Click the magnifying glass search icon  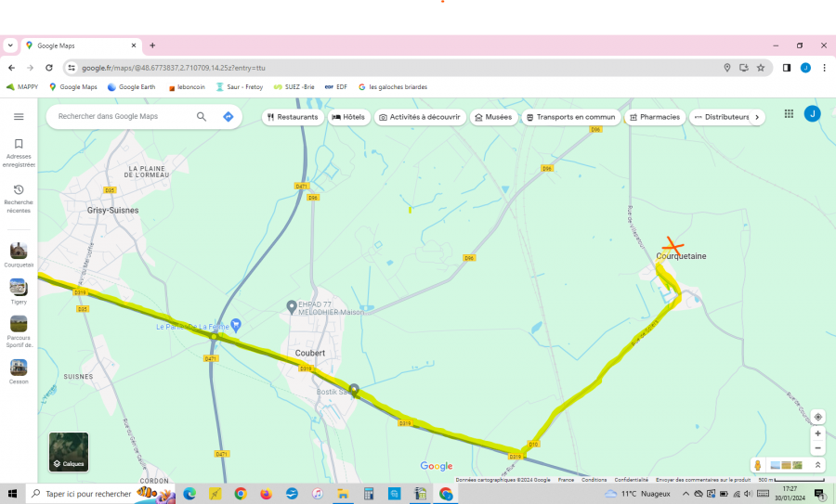click(202, 117)
